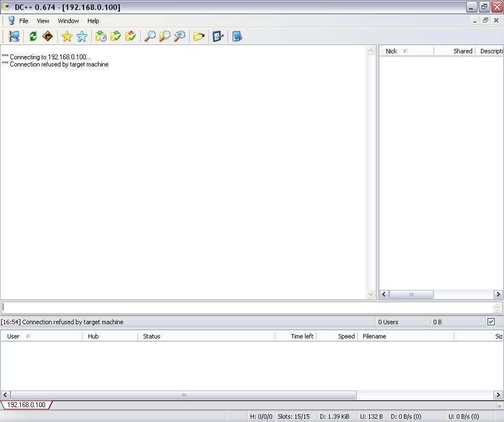This screenshot has width=504, height=422.
Task: Minimize the inner hub child window
Action: click(x=475, y=21)
